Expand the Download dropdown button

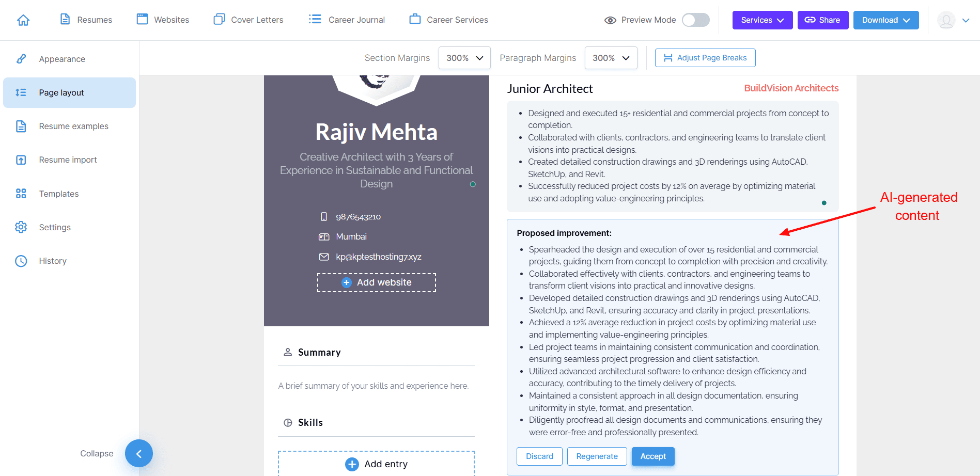[885, 20]
